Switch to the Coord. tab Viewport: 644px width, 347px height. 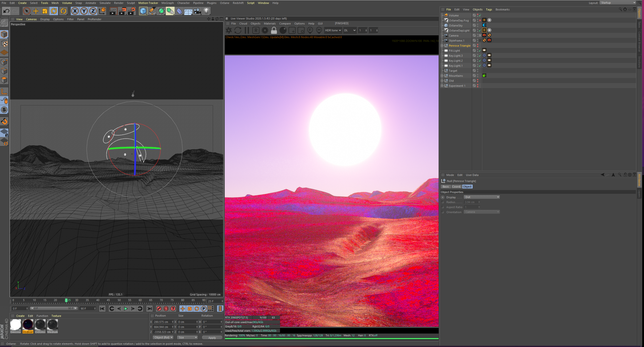point(456,187)
